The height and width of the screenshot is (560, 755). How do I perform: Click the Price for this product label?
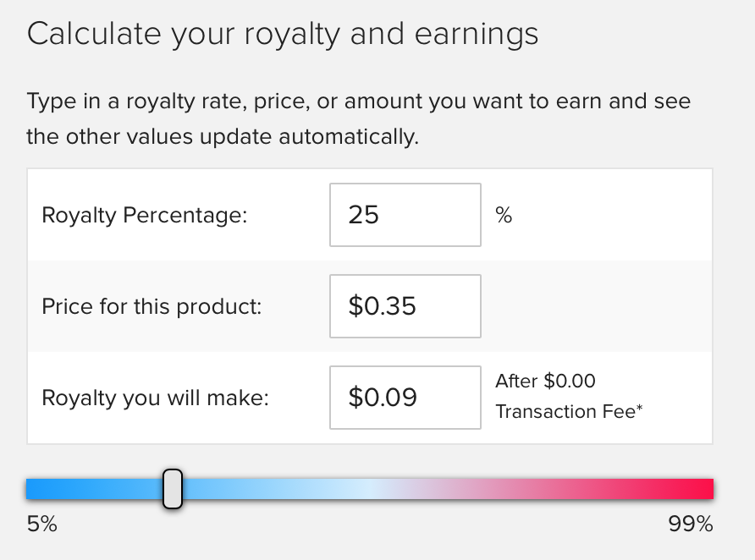click(152, 306)
